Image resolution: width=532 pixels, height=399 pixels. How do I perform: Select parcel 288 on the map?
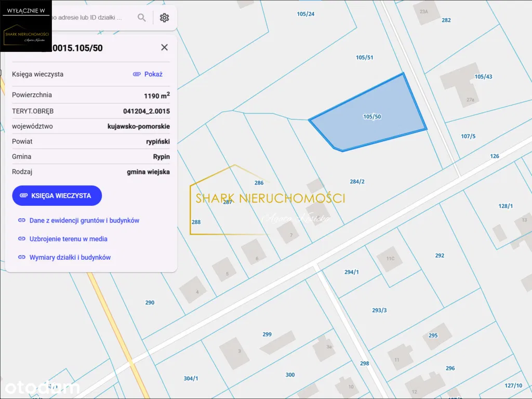point(196,222)
